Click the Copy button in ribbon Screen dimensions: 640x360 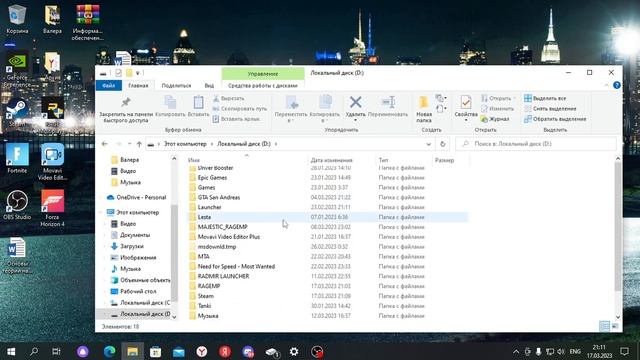click(170, 106)
